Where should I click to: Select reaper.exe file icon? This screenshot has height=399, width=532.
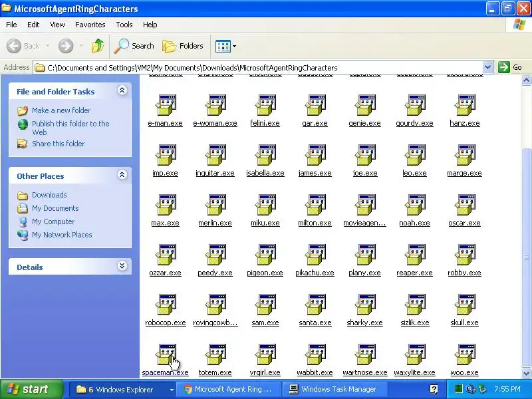[x=415, y=255]
